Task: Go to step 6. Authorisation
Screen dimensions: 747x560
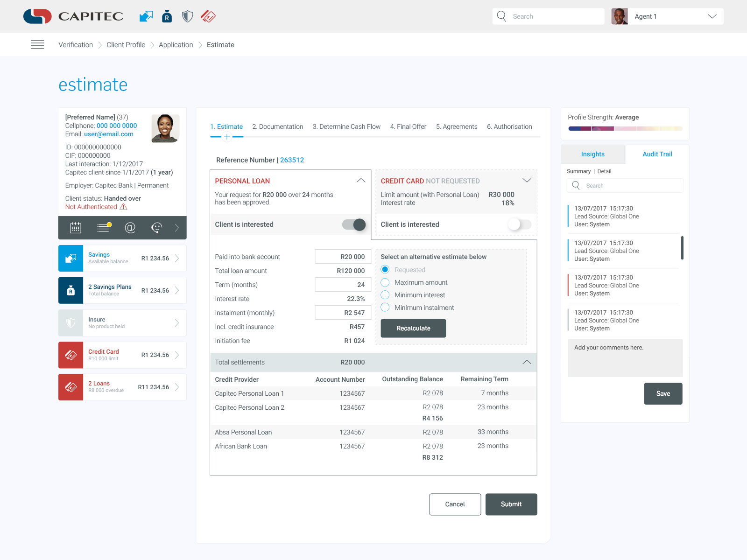Action: click(509, 126)
